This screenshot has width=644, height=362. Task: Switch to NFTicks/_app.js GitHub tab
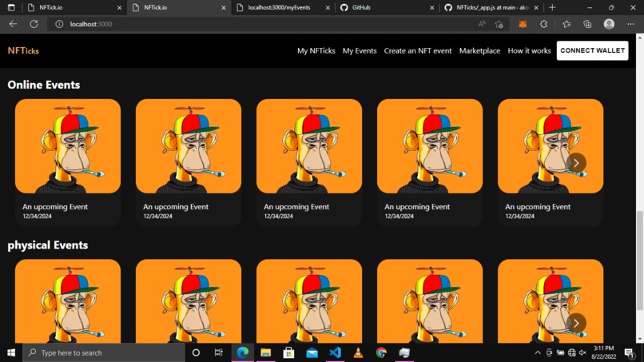coord(491,7)
